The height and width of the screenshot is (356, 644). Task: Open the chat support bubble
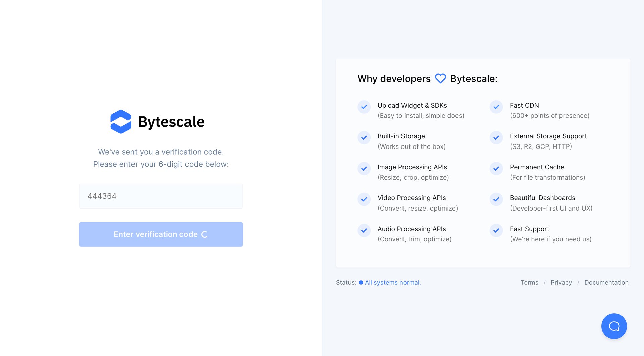point(614,326)
